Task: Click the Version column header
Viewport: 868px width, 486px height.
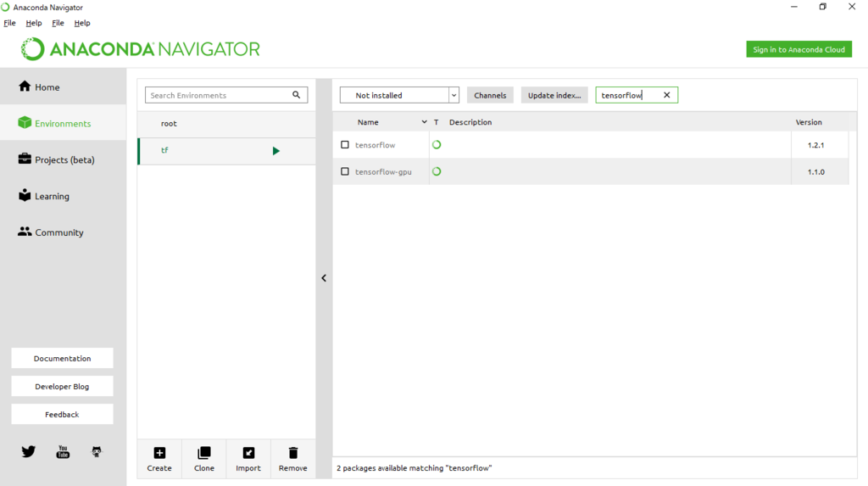Action: point(808,122)
